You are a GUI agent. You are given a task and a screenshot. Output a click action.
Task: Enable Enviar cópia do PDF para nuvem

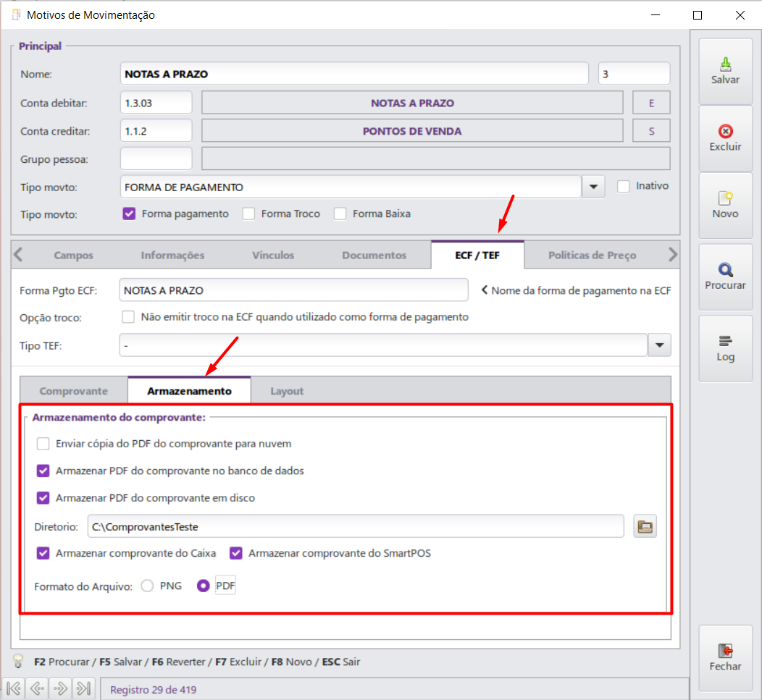coord(43,444)
